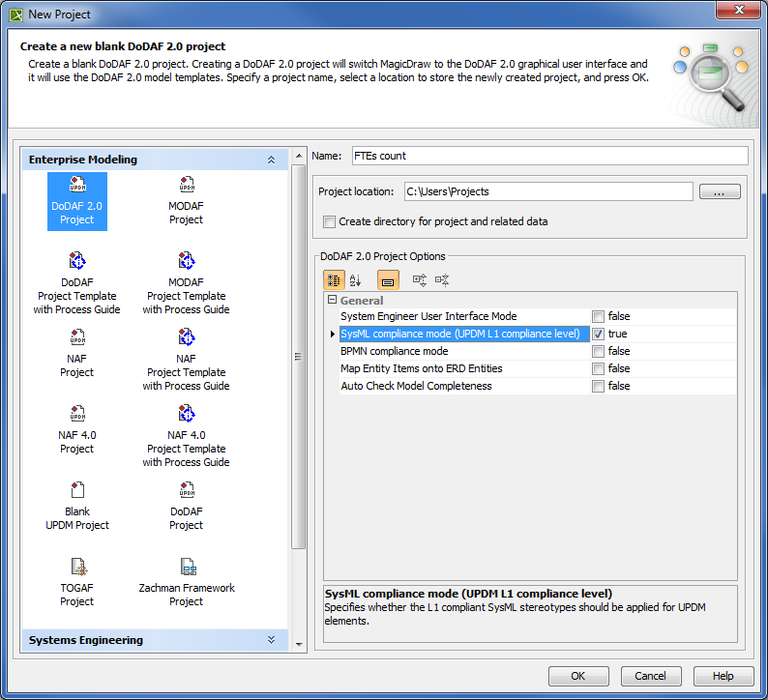Click the Systems Engineering header
This screenshot has width=768, height=700.
155,640
